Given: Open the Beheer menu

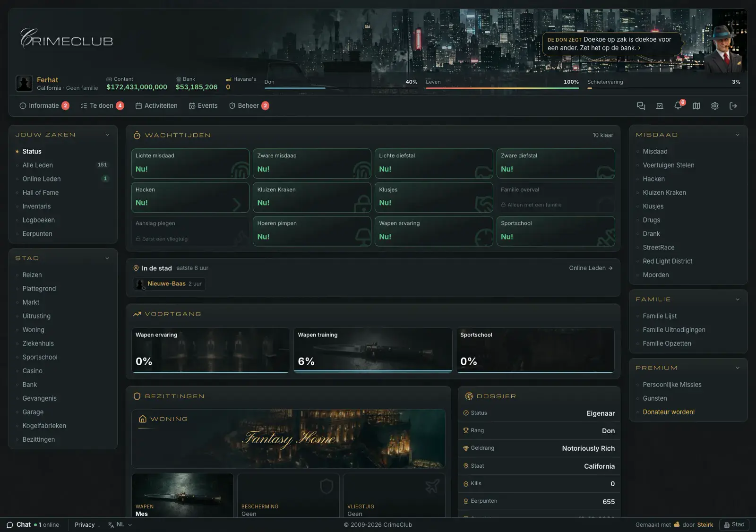Looking at the screenshot, I should [249, 106].
